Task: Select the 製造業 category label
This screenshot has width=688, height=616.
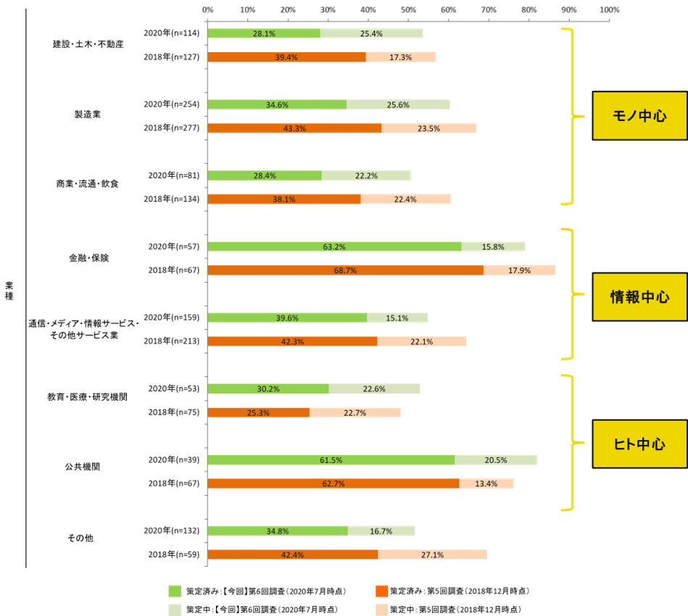Action: coord(87,115)
